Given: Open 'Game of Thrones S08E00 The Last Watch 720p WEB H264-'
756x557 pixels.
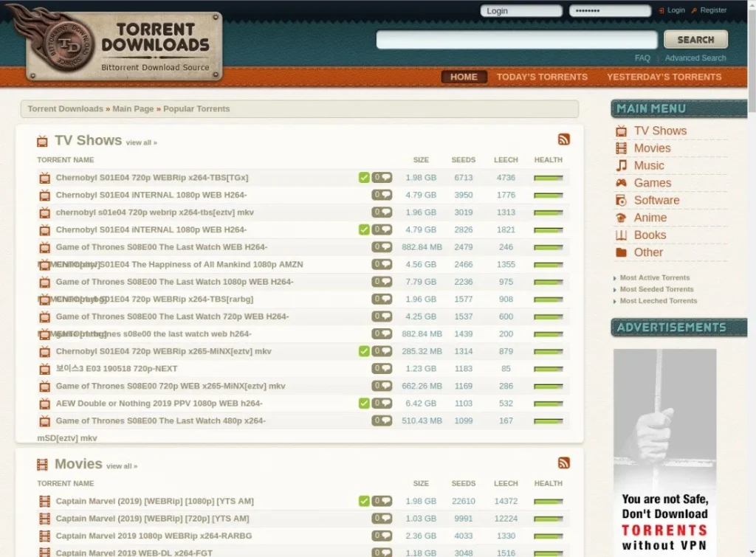Looking at the screenshot, I should point(172,316).
